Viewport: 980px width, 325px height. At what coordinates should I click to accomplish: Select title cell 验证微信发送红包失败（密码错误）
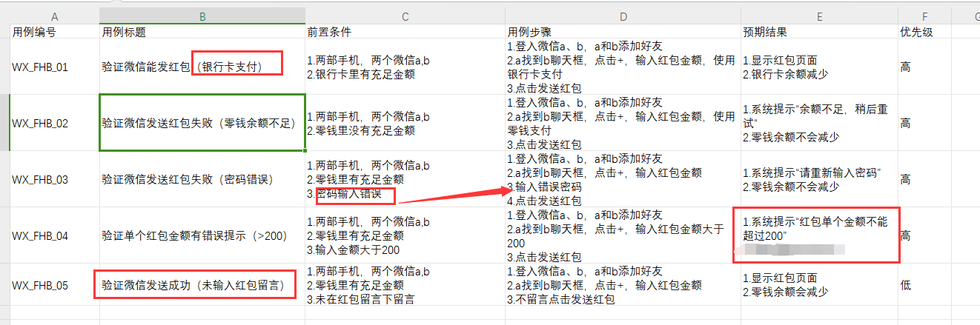pyautogui.click(x=202, y=179)
